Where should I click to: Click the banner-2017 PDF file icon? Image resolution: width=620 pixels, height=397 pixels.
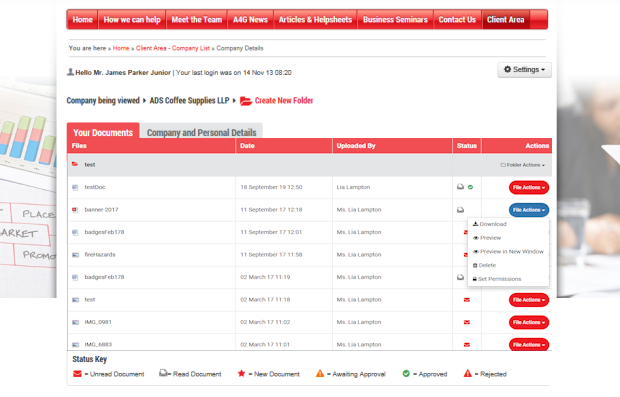click(x=75, y=210)
